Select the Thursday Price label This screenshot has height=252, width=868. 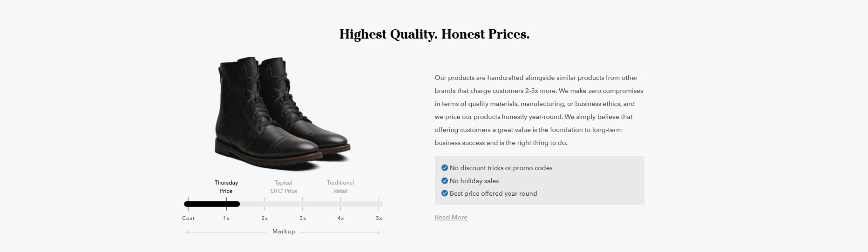tap(226, 187)
